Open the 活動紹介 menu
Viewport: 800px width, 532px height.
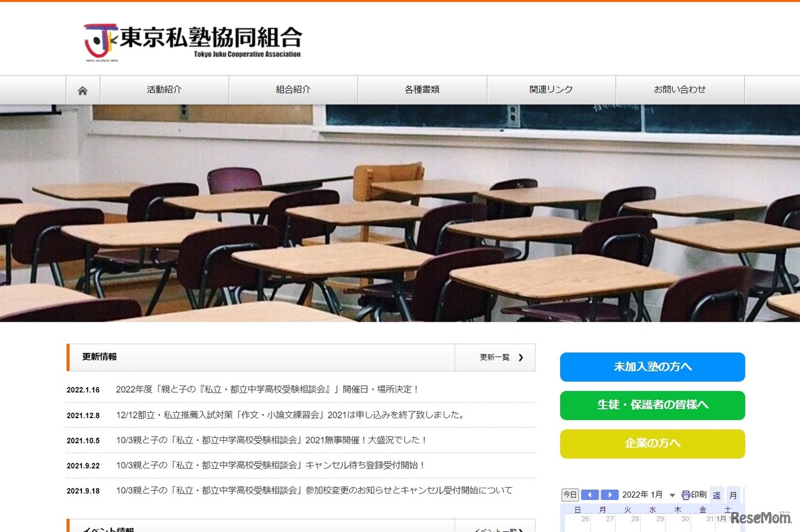click(164, 90)
